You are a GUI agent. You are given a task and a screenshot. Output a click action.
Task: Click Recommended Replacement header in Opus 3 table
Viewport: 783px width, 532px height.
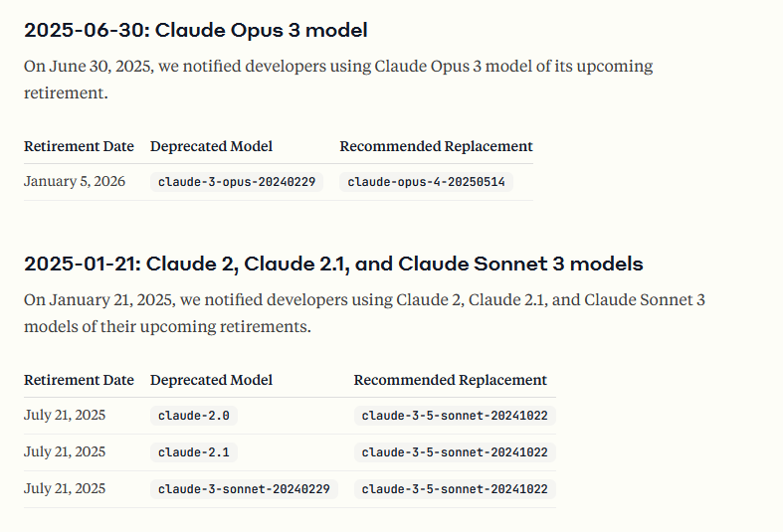tap(437, 146)
